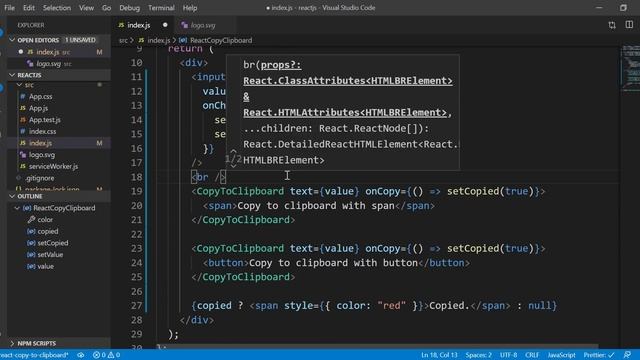
Task: Open errors and warnings in status bar
Action: pyautogui.click(x=106, y=355)
